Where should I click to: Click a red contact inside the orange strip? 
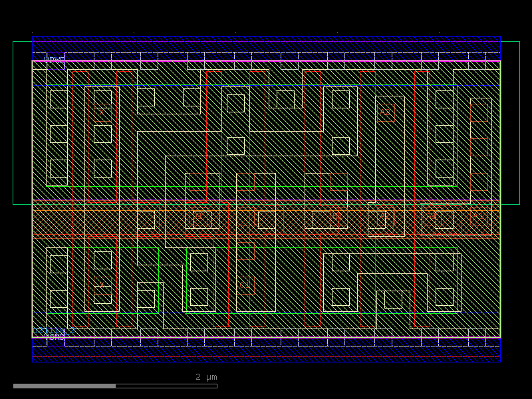tap(197, 218)
